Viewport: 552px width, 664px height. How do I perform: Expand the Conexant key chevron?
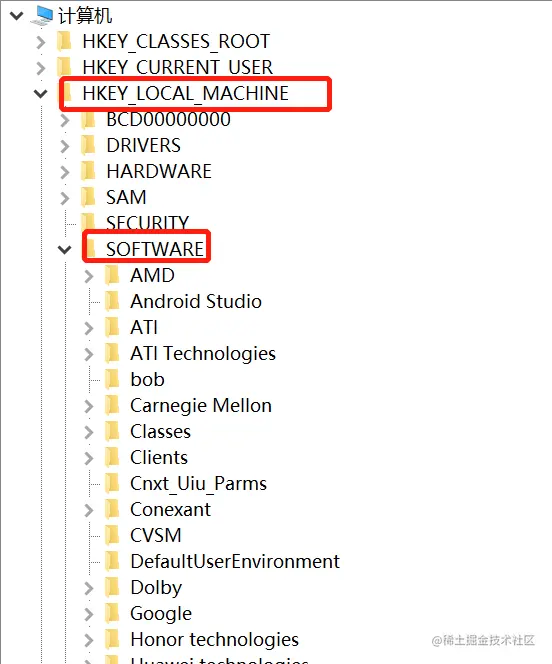point(89,510)
